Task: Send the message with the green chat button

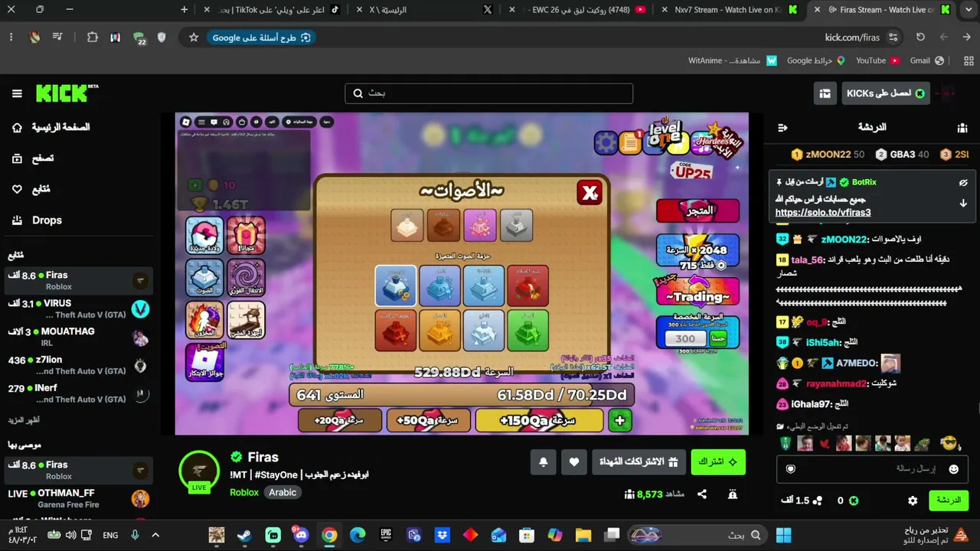Action: click(x=949, y=500)
